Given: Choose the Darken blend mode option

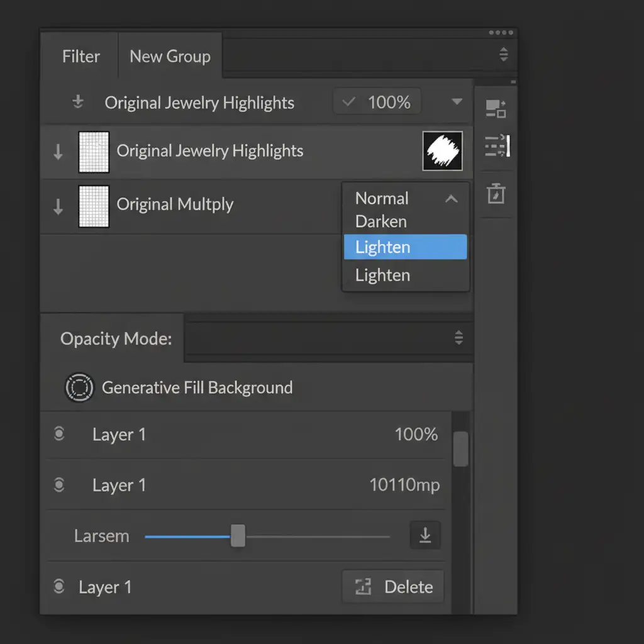Looking at the screenshot, I should click(x=381, y=221).
